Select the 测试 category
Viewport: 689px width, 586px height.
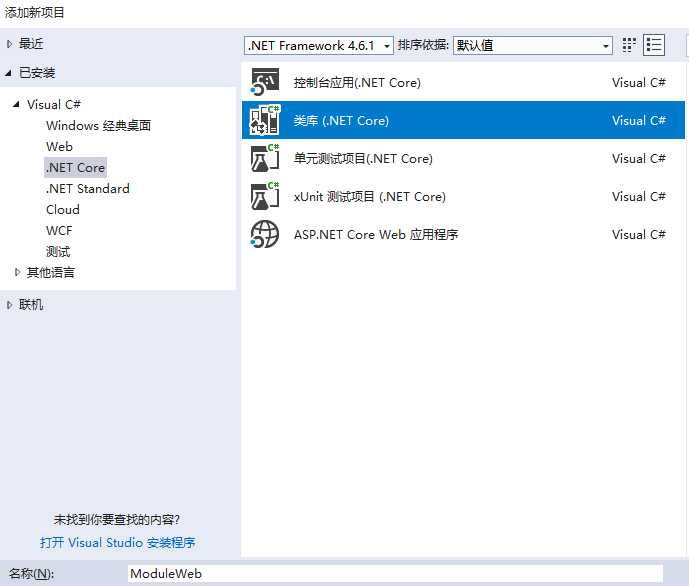pos(58,252)
